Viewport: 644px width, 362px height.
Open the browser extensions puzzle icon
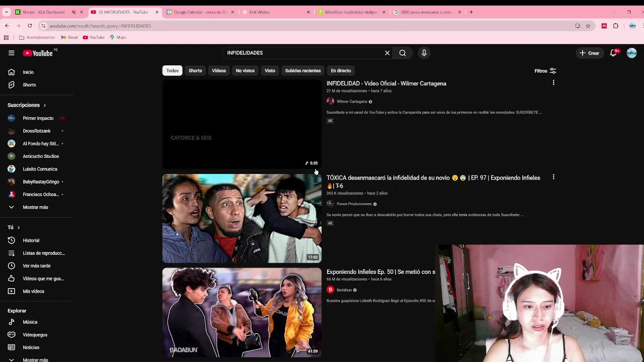click(x=616, y=26)
